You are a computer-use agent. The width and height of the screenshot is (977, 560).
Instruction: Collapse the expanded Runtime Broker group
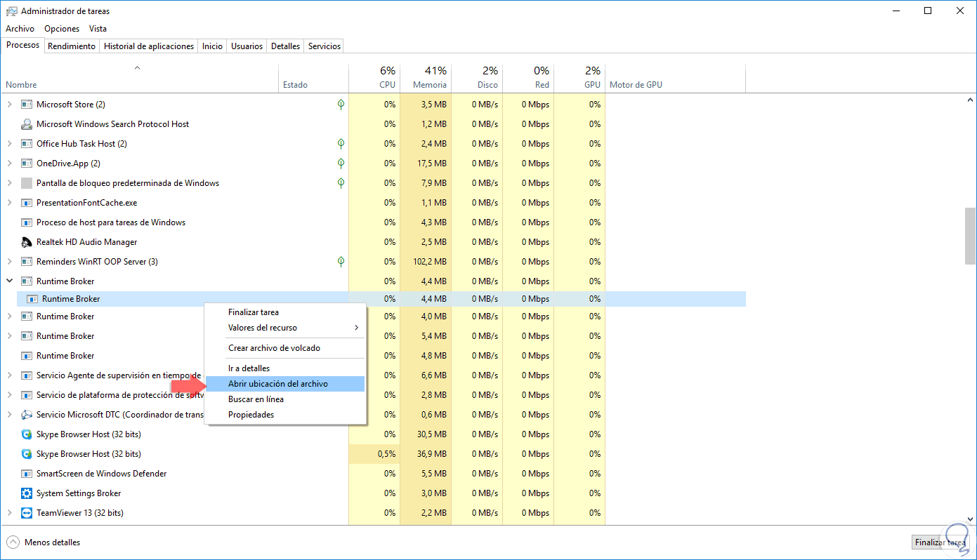click(9, 281)
